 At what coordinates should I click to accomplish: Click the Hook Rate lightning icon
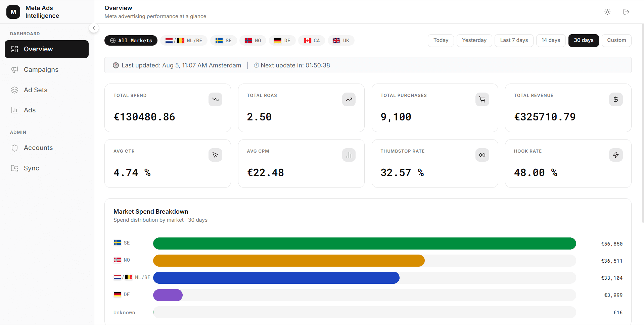click(616, 155)
